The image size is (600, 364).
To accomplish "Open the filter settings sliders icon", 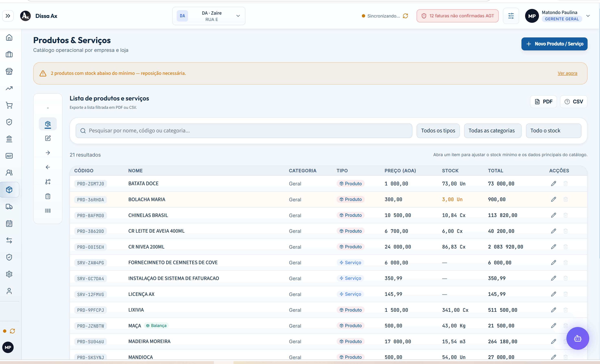I will pyautogui.click(x=511, y=16).
